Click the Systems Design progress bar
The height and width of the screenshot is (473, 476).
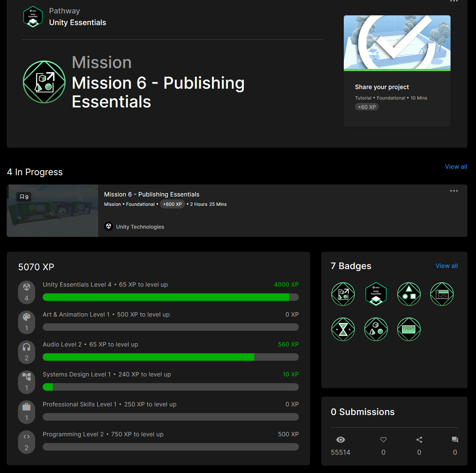click(171, 387)
